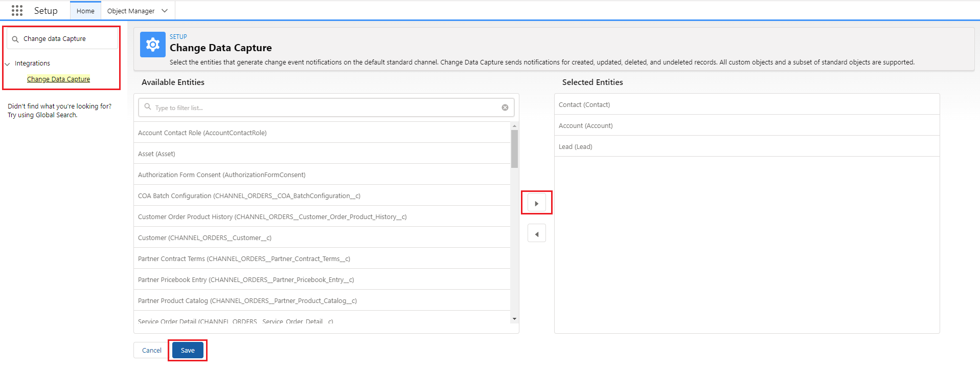
Task: Select Asset (Asset) in Available Entities
Action: tap(156, 154)
